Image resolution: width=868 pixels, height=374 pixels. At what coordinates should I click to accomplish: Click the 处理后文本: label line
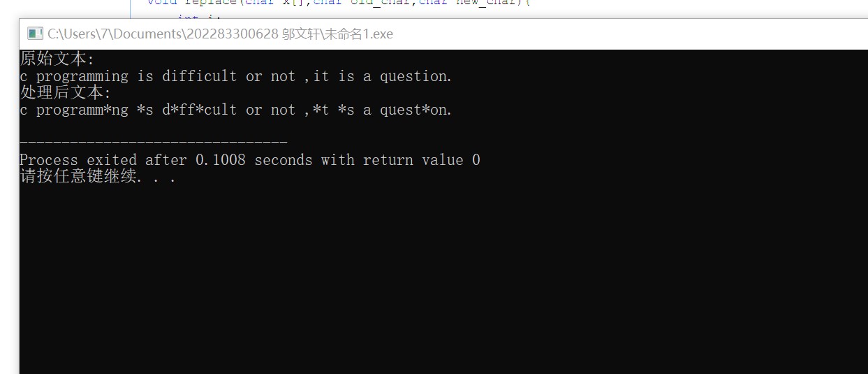(66, 93)
